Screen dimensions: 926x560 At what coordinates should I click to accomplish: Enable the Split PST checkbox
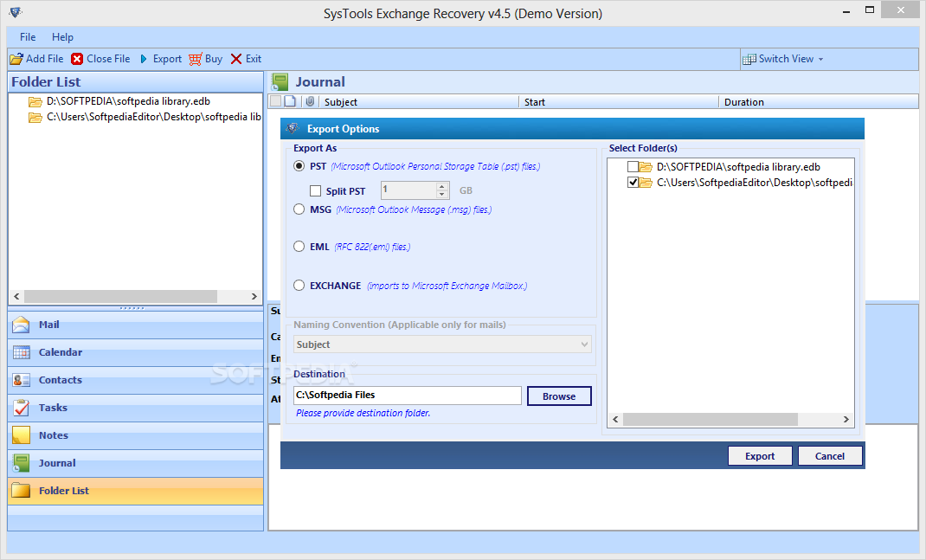tap(315, 190)
